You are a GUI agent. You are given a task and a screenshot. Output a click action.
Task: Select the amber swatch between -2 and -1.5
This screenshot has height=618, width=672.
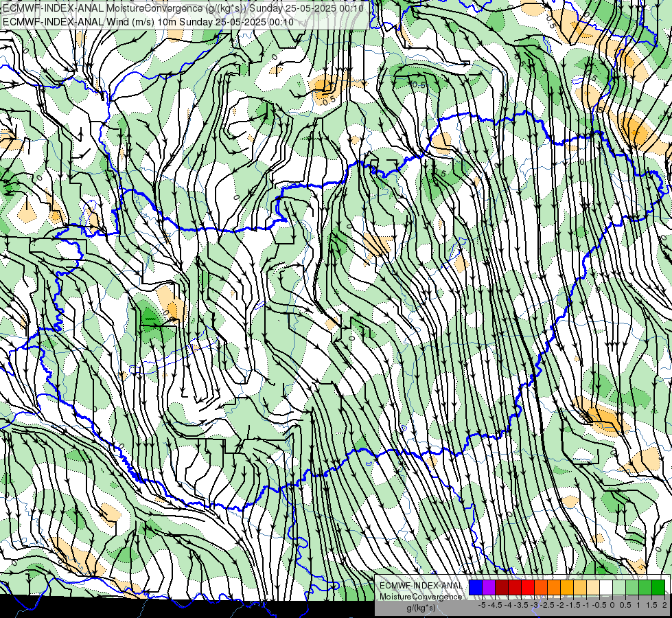pyautogui.click(x=567, y=587)
